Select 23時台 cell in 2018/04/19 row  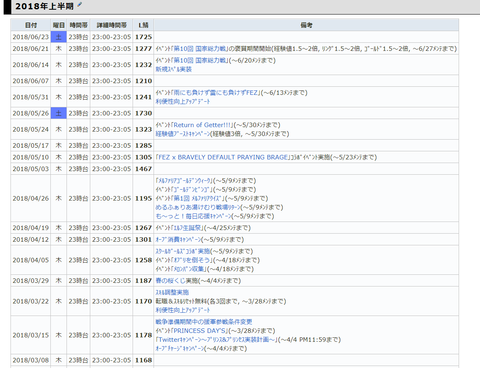(78, 228)
